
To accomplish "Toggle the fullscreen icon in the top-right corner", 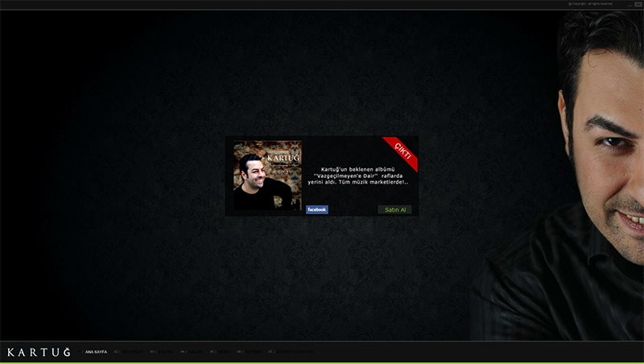I will [639, 4].
